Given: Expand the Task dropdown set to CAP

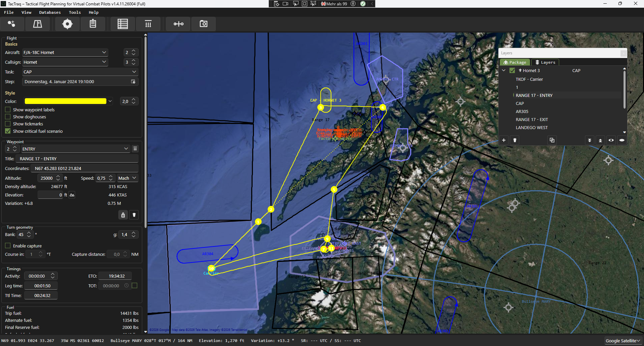Looking at the screenshot, I should point(80,72).
